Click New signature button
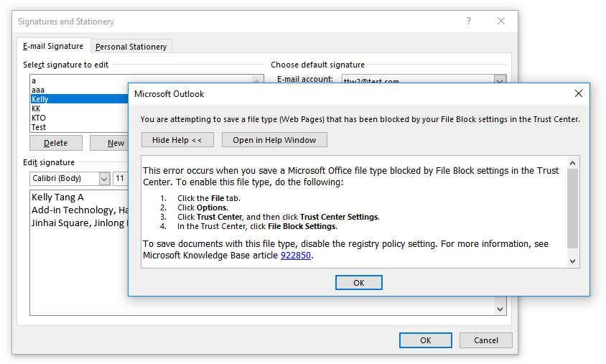 (109, 143)
